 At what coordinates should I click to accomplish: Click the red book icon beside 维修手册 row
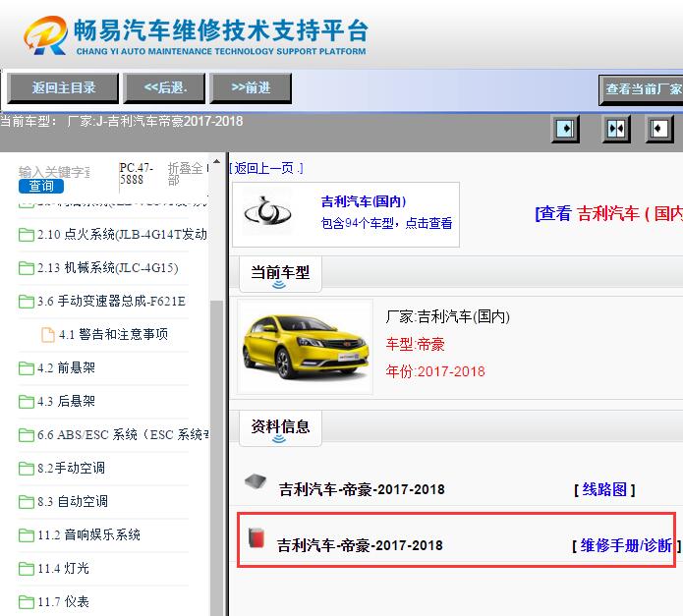256,537
